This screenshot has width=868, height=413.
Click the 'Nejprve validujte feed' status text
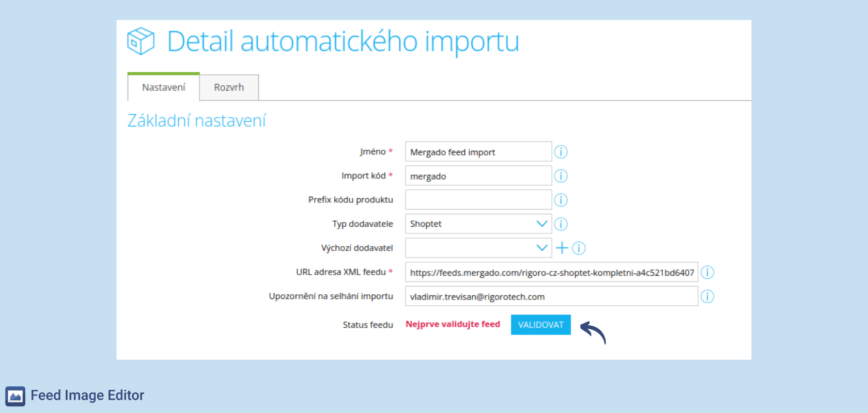tap(453, 324)
